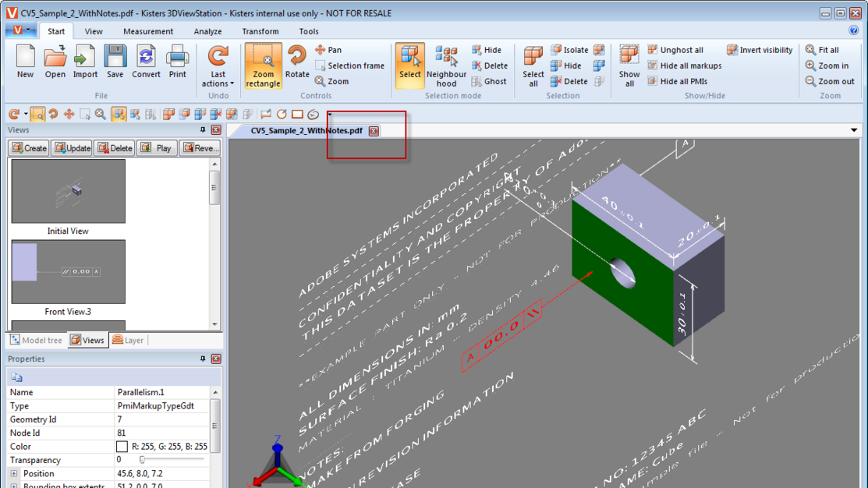Open the Analyze ribbon tab

[x=207, y=31]
